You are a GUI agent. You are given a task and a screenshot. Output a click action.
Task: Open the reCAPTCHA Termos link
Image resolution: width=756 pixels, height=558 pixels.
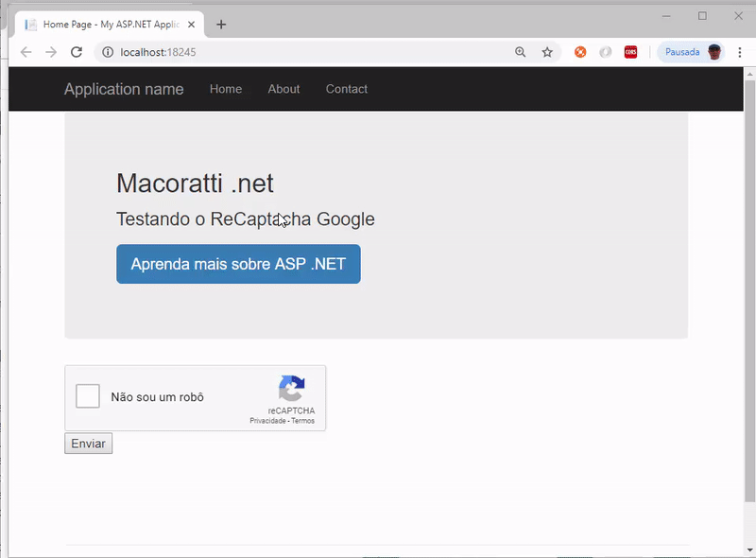(302, 421)
